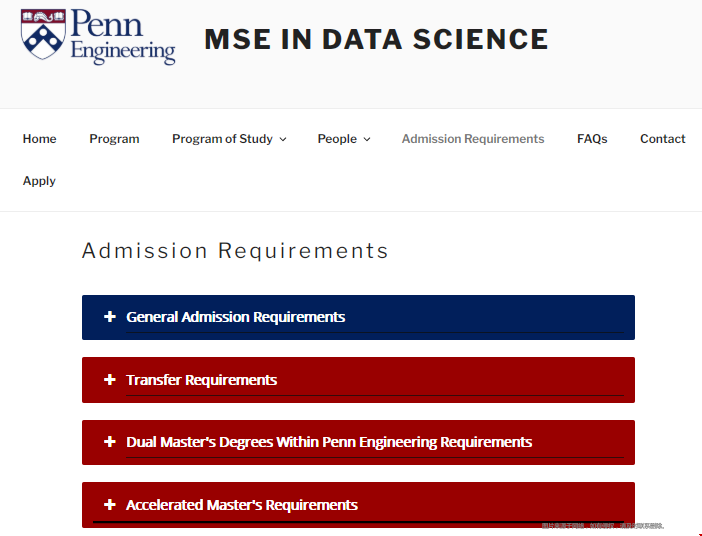Open the Program menu item
The height and width of the screenshot is (536, 702).
(114, 139)
